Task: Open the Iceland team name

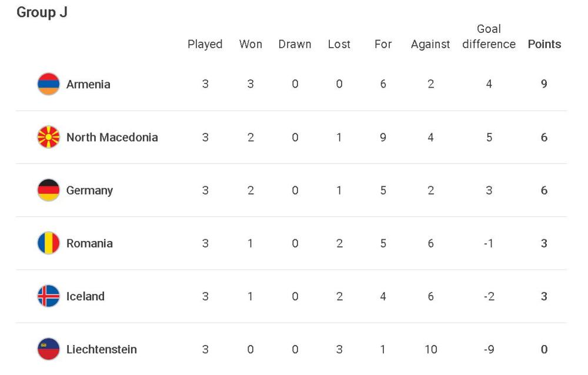Action: (85, 296)
